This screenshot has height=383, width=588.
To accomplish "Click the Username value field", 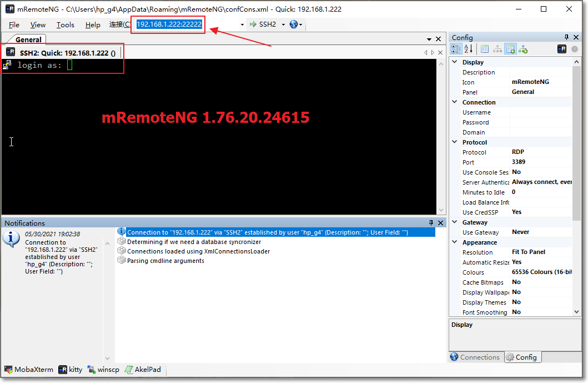I will 541,112.
